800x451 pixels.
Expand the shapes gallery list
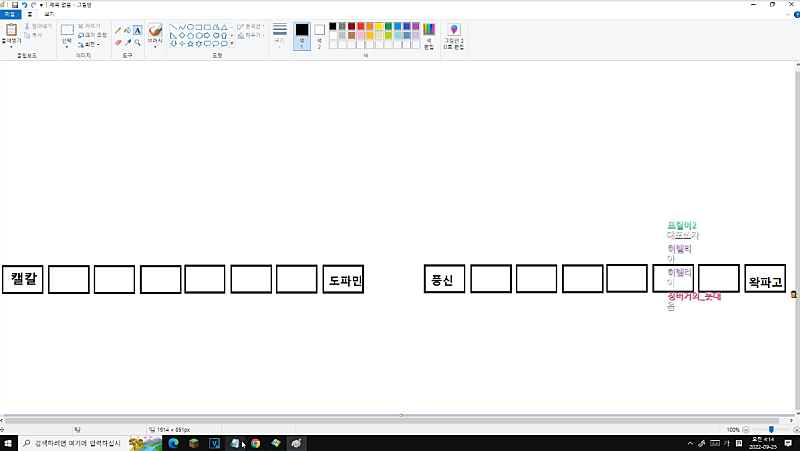232,44
